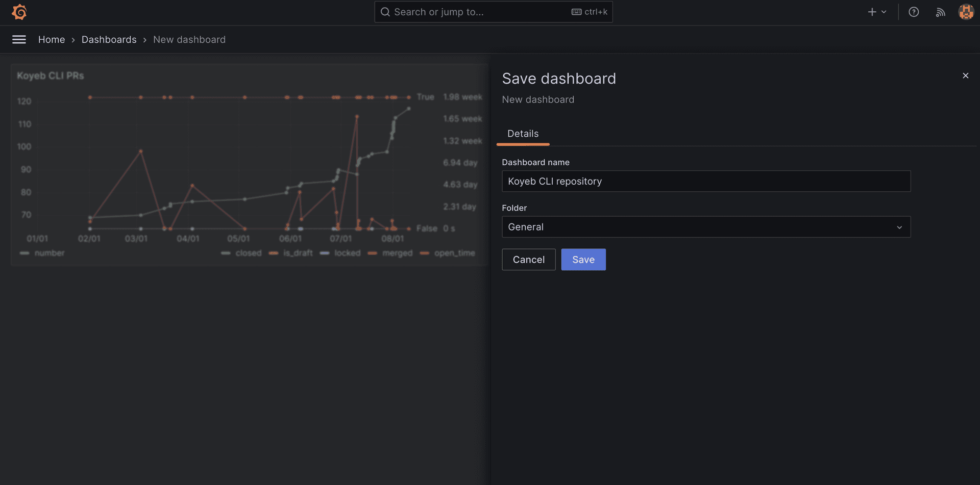980x485 pixels.
Task: Close the Save dashboard drawer
Action: click(965, 75)
